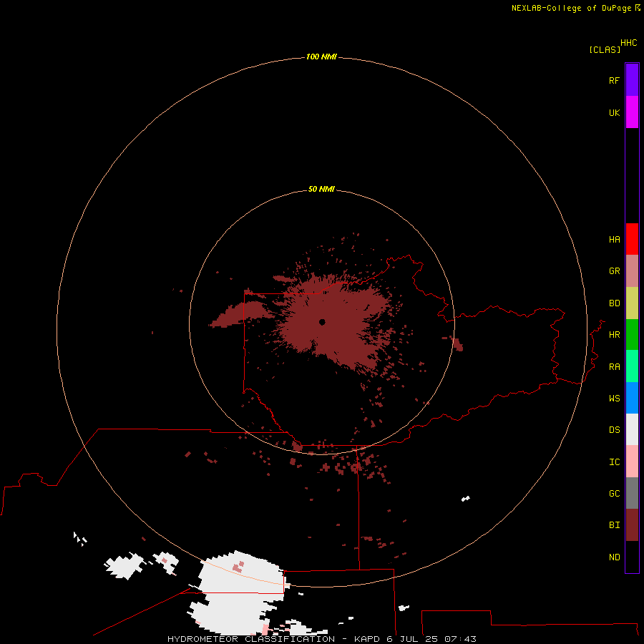Select the GR dusty-pink legend swatch

(632, 271)
